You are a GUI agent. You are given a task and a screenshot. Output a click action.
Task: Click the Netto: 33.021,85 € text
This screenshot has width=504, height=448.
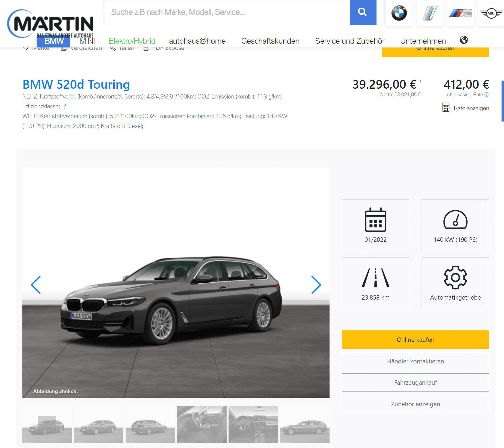point(400,95)
